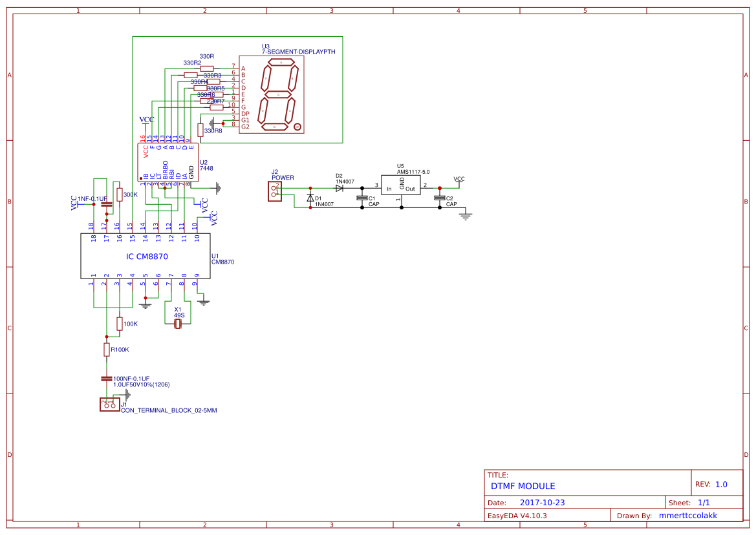Screen dimensions: 756x535
Task: Select diode D2 labeled 1N4007
Action: (x=340, y=187)
